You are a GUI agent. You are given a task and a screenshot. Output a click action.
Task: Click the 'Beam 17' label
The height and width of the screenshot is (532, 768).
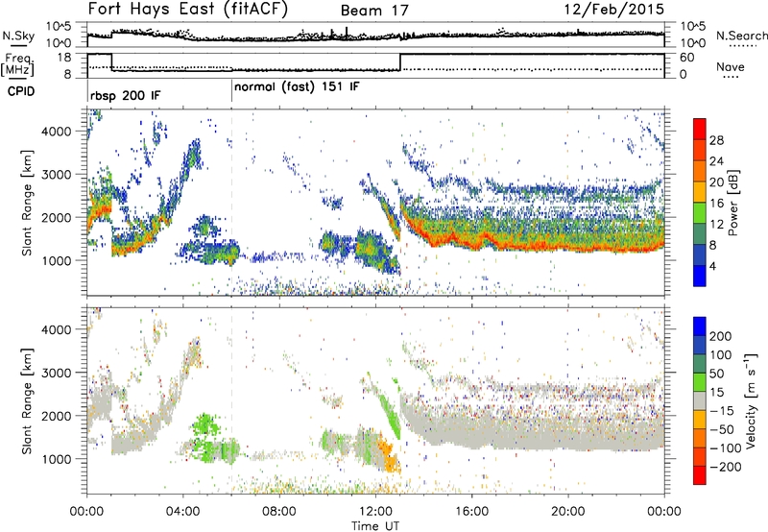tap(374, 11)
